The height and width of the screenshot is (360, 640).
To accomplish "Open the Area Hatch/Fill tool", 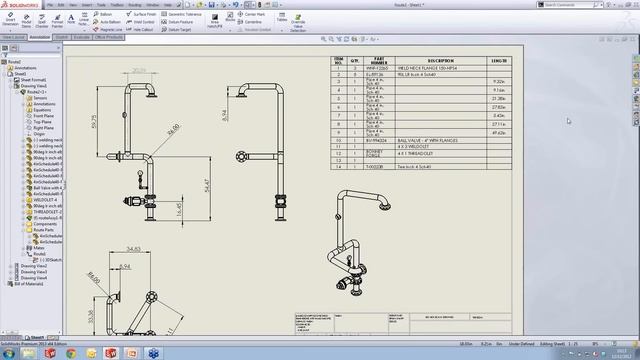I will [215, 21].
